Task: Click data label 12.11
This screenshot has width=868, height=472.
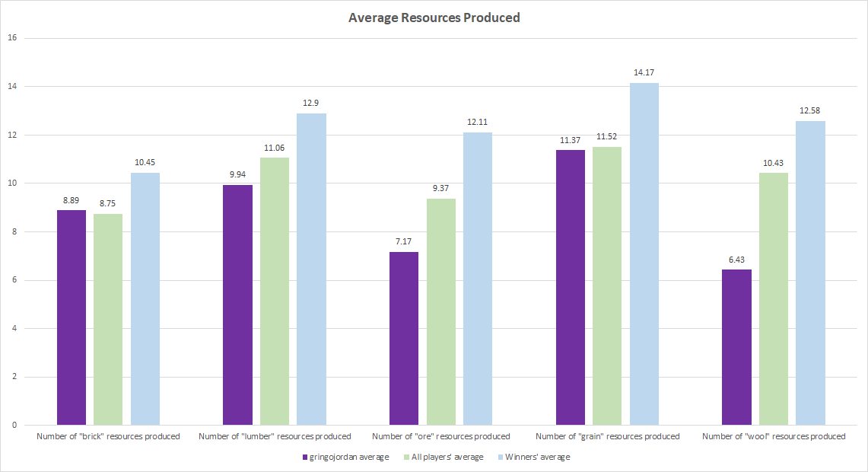Action: pos(477,123)
